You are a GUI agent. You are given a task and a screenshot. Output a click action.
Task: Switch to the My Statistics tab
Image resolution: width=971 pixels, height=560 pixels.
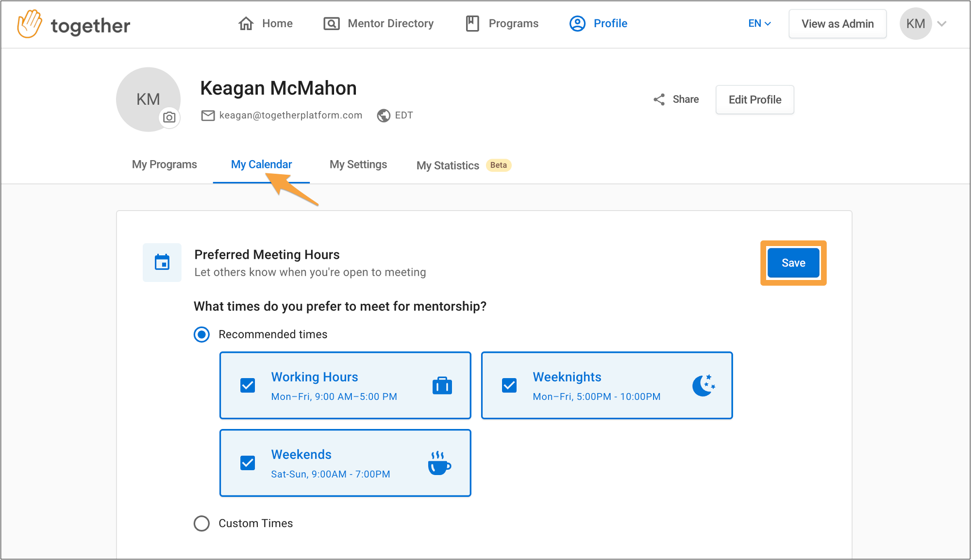(448, 165)
